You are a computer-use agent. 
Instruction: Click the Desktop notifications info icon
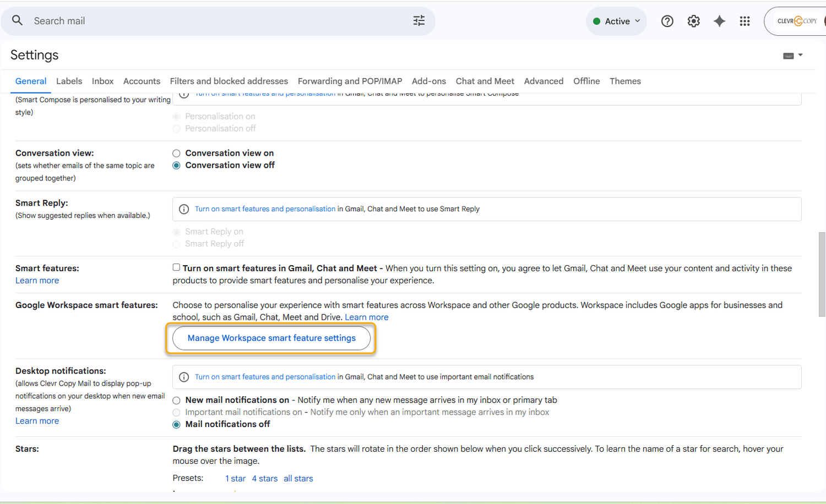point(184,377)
